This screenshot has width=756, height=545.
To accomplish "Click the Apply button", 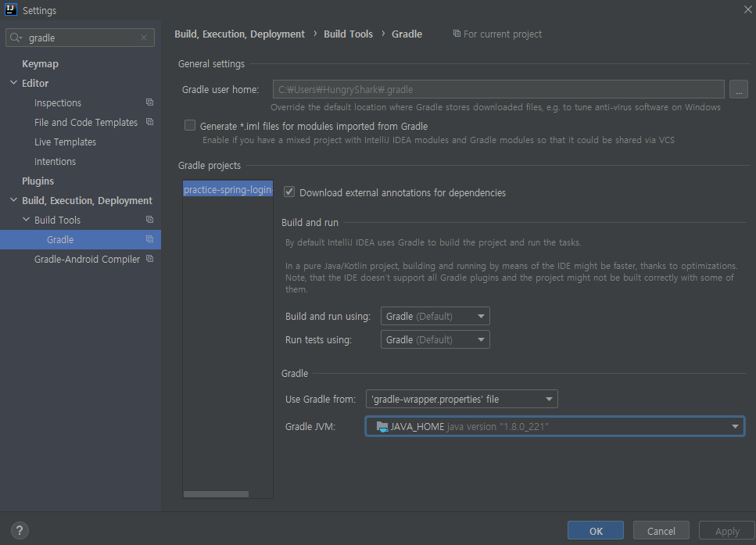I will tap(727, 530).
